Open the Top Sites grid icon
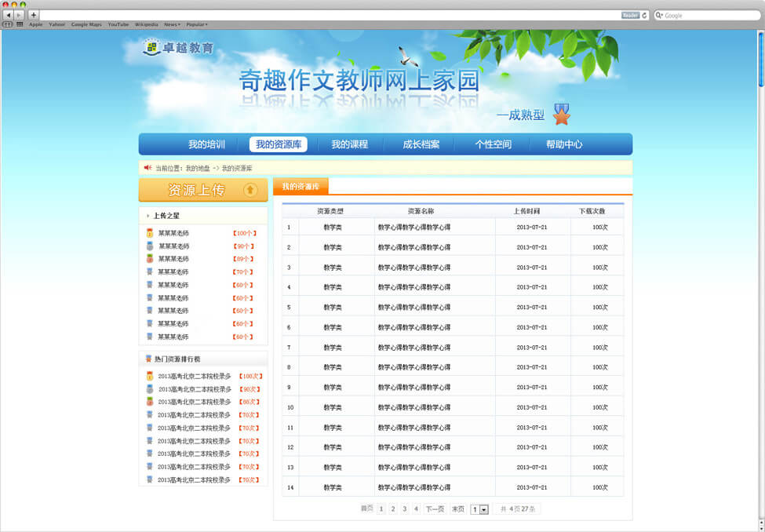 (20, 24)
